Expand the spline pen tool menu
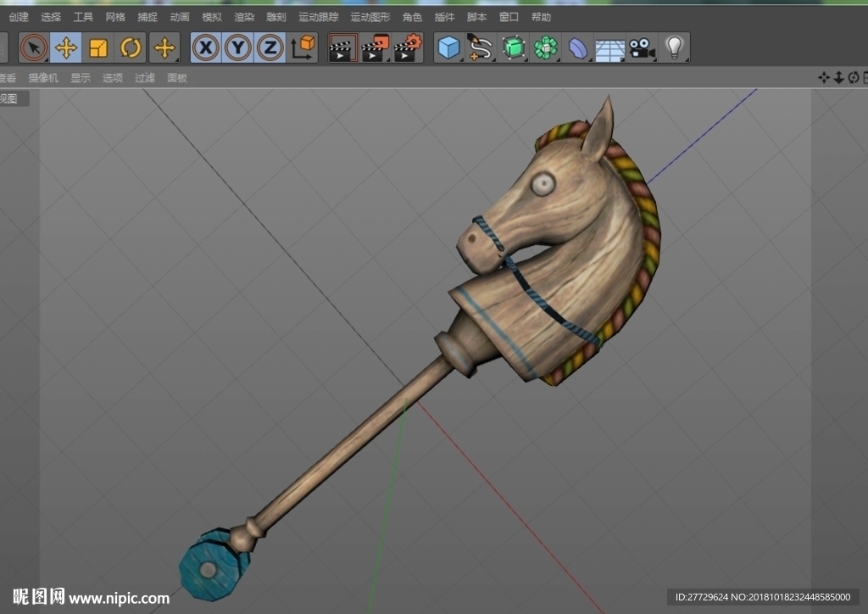The height and width of the screenshot is (614, 868). (x=481, y=47)
